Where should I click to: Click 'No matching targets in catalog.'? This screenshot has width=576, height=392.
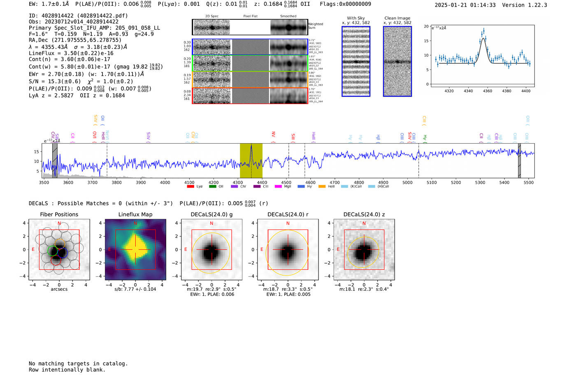tap(78, 364)
